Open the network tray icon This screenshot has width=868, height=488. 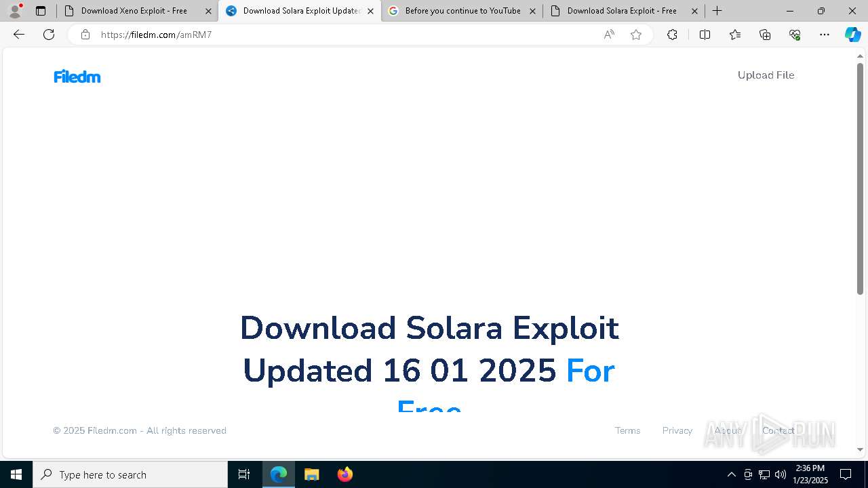point(764,474)
